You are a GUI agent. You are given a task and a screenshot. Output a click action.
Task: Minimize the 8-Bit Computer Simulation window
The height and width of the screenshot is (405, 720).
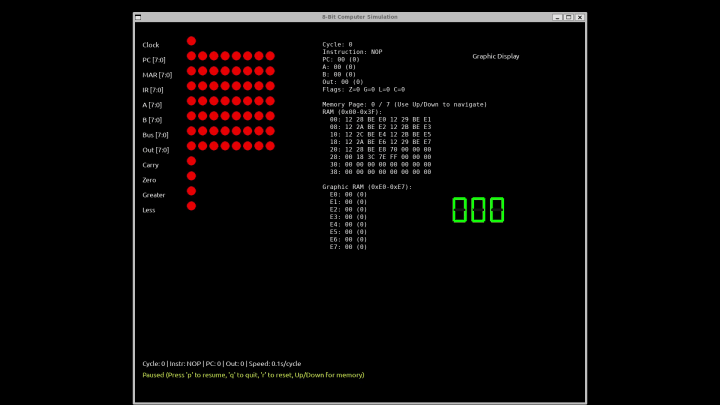coord(557,17)
